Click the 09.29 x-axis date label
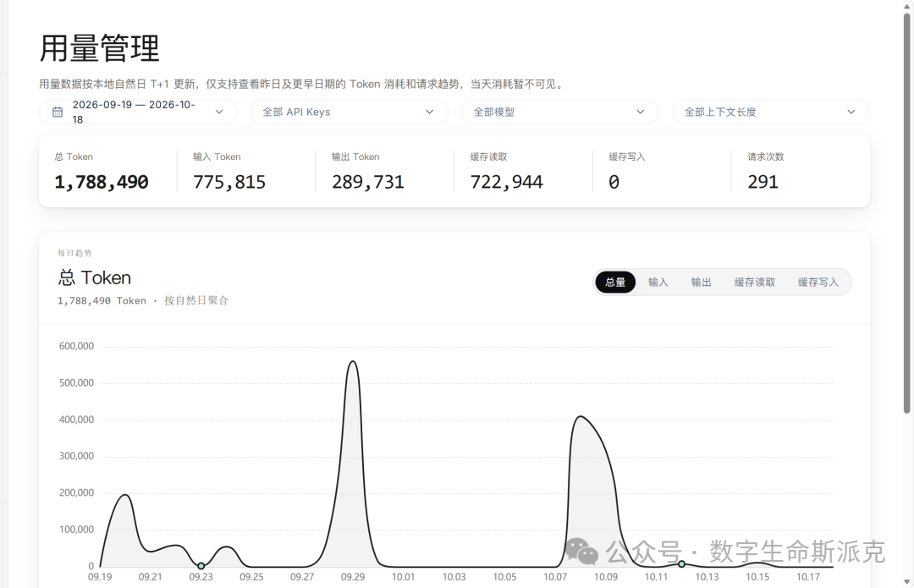914x588 pixels. 353,577
